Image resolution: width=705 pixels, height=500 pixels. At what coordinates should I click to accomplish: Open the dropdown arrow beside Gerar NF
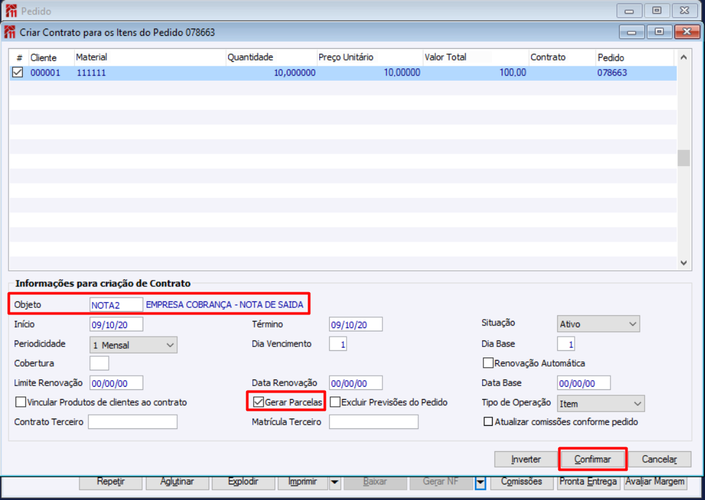480,482
